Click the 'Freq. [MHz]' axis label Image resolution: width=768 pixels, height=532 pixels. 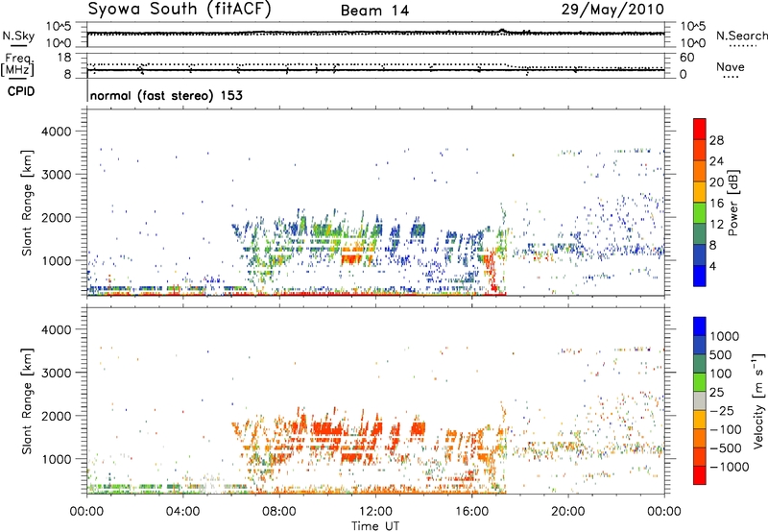click(18, 64)
